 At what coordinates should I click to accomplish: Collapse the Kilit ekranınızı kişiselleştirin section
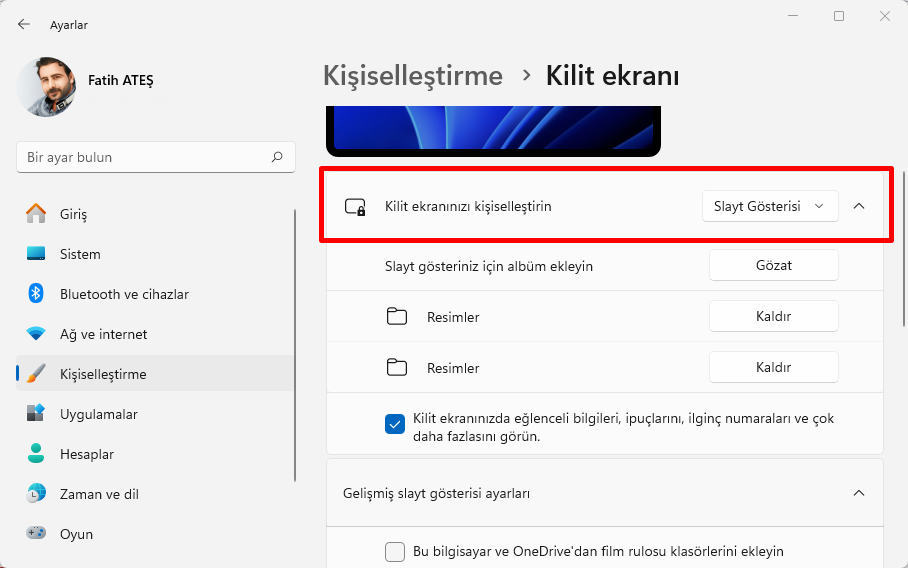pyautogui.click(x=859, y=206)
